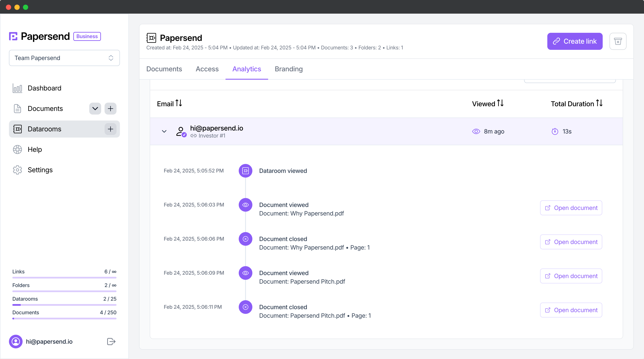This screenshot has height=359, width=644.
Task: Click the verified visitor user icon
Action: [x=181, y=132]
